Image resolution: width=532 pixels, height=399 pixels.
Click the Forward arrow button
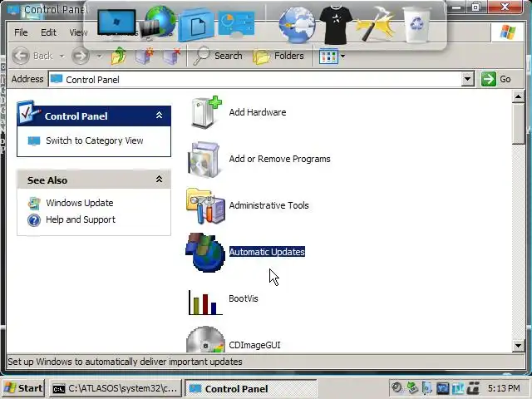(x=81, y=56)
